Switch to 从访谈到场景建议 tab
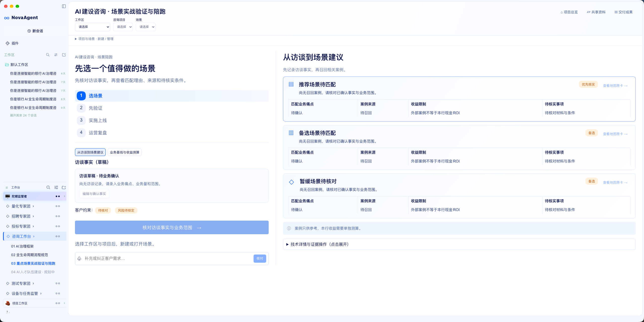The height and width of the screenshot is (322, 644). coord(90,152)
